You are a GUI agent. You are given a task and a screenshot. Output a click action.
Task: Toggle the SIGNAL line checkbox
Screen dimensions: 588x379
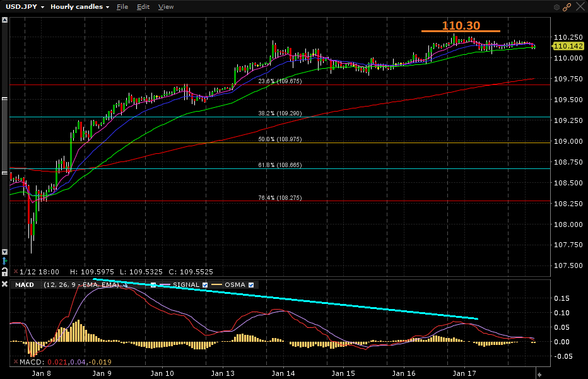[x=205, y=285]
